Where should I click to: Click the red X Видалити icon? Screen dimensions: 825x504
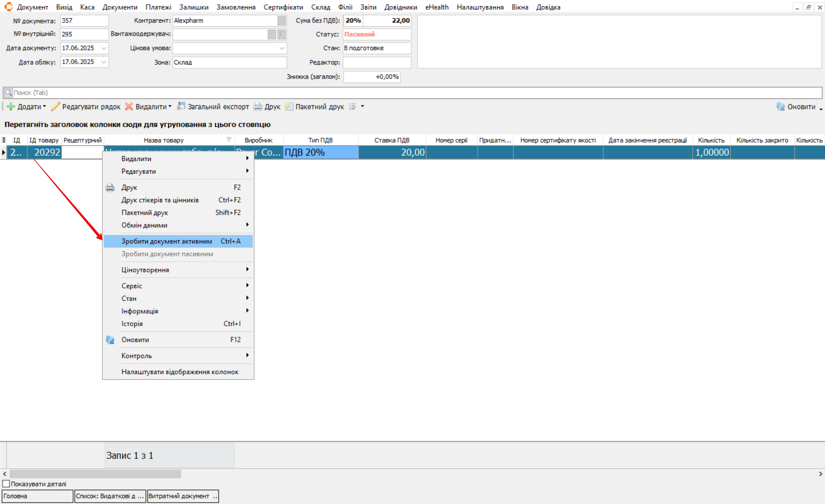pos(129,107)
